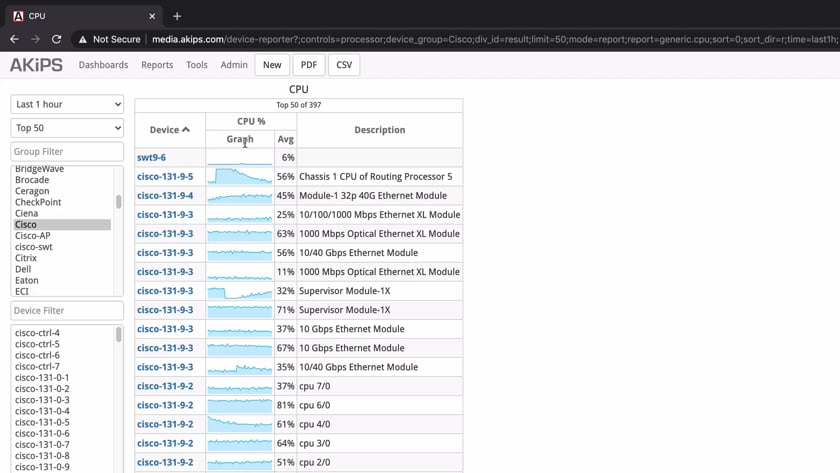The width and height of the screenshot is (840, 473).
Task: Click the 71% average value
Action: coord(286,310)
